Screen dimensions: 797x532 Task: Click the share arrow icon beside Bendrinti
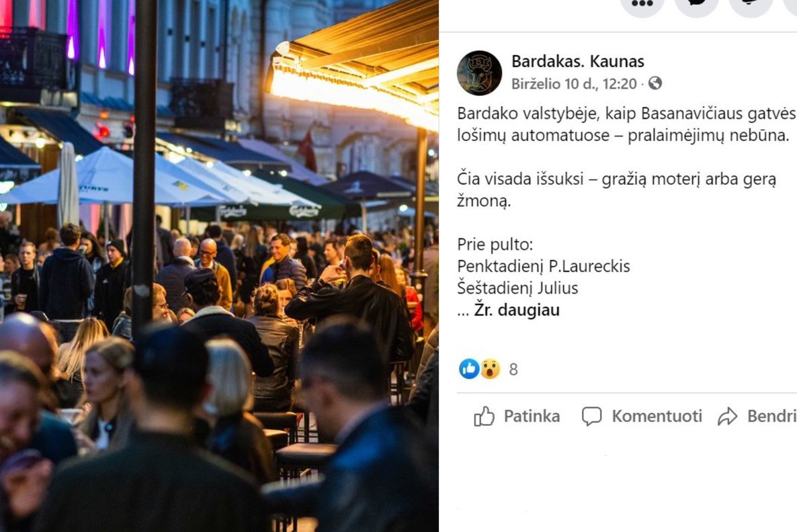pyautogui.click(x=727, y=416)
